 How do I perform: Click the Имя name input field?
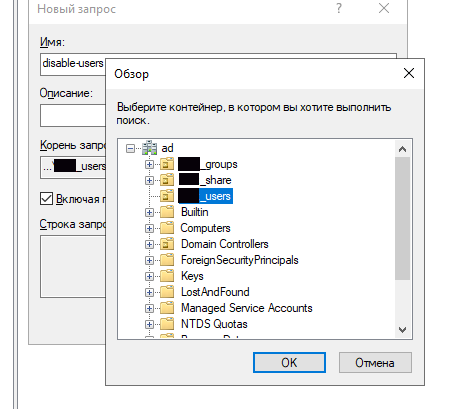coord(218,64)
